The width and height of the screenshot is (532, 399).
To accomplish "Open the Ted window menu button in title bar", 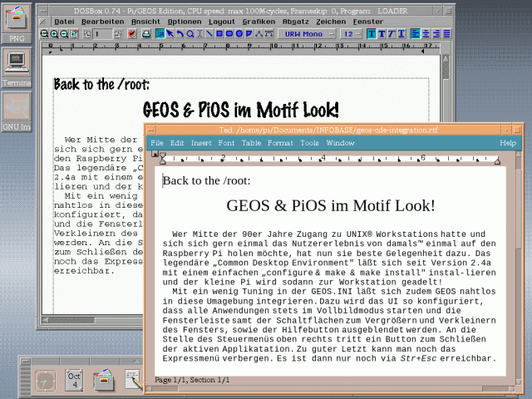I will pos(151,130).
